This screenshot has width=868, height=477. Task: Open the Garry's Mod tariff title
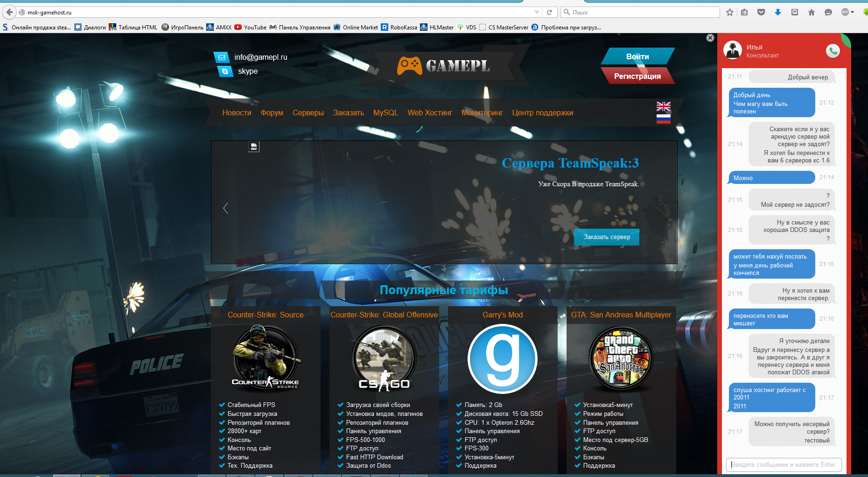point(503,315)
